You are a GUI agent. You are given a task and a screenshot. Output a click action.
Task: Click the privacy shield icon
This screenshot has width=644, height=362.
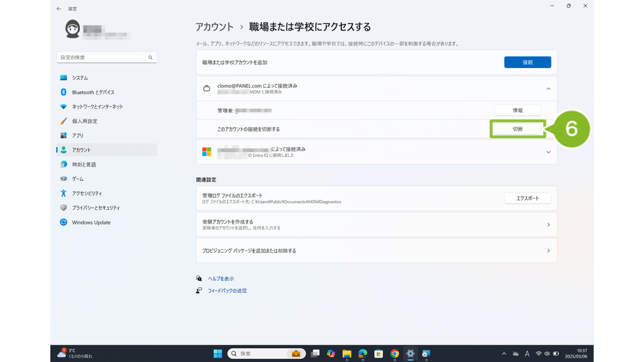coord(64,207)
